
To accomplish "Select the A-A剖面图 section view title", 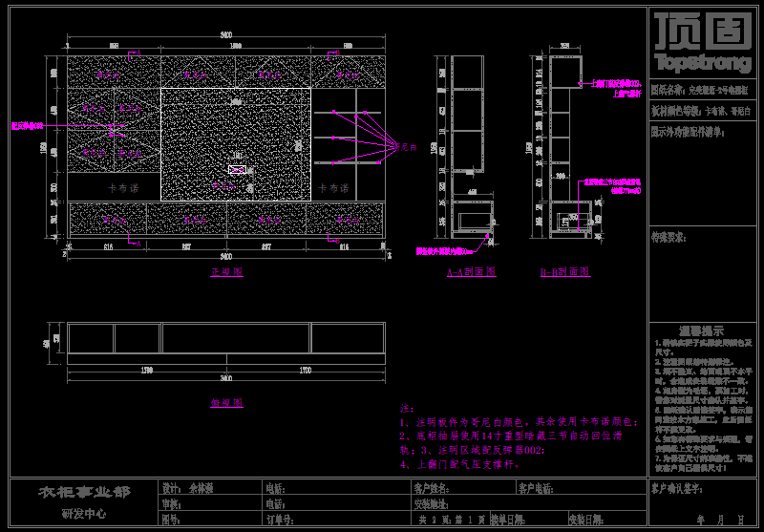I will tap(471, 272).
